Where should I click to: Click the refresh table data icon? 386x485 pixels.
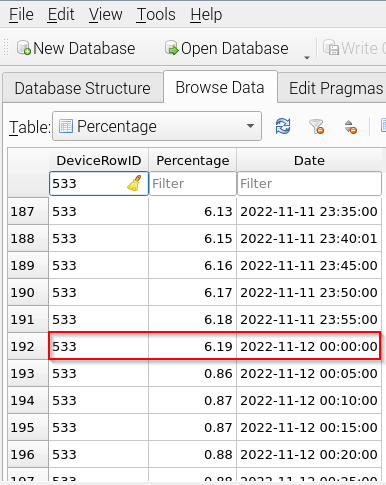(283, 127)
